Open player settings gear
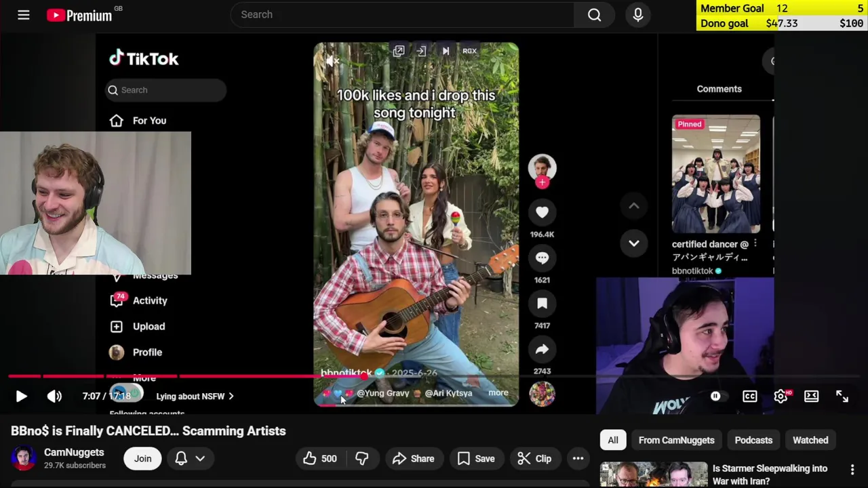Screen dimensions: 868x488 click(x=781, y=396)
